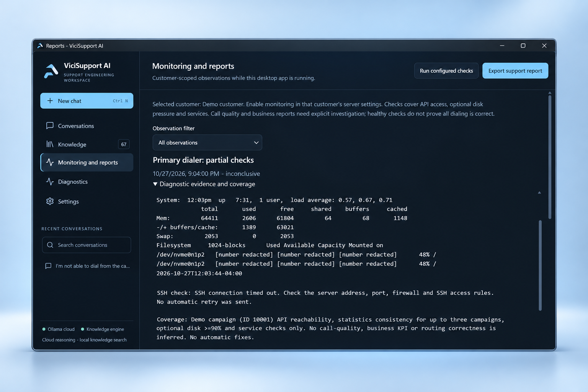Viewport: 588px width, 392px height.
Task: Open the Knowledge section
Action: (x=87, y=144)
